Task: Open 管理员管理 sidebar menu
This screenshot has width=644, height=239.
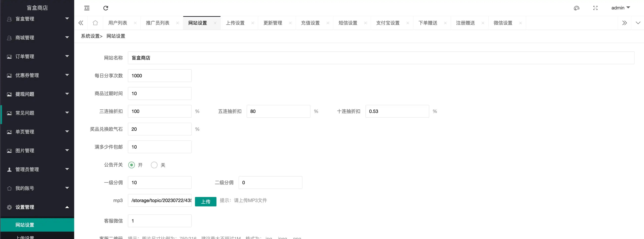Action: coord(37,170)
